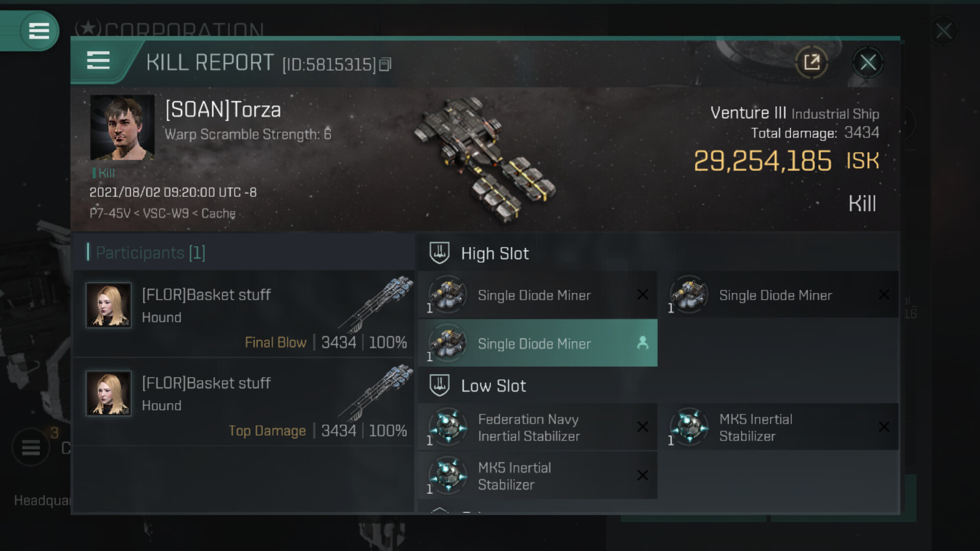Close the kill report window

click(868, 63)
